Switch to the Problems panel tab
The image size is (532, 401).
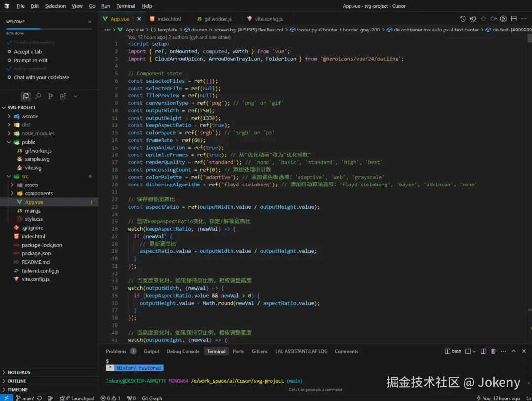(116, 351)
